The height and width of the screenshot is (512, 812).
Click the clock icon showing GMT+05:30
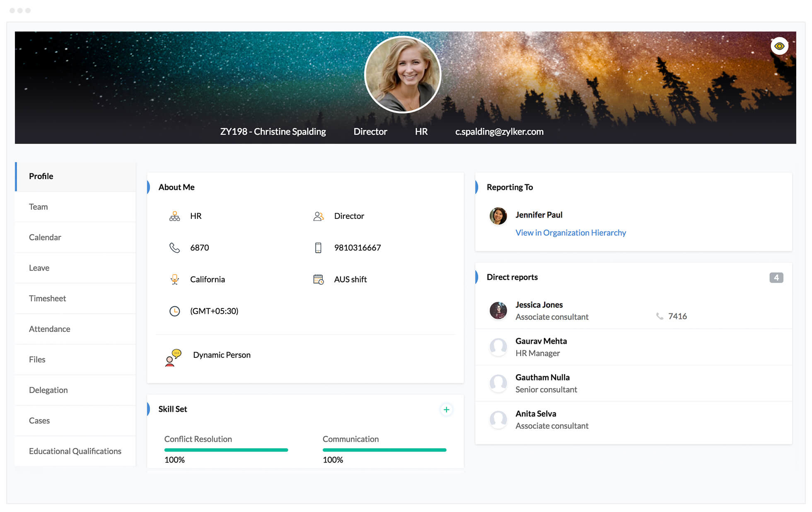[174, 310]
